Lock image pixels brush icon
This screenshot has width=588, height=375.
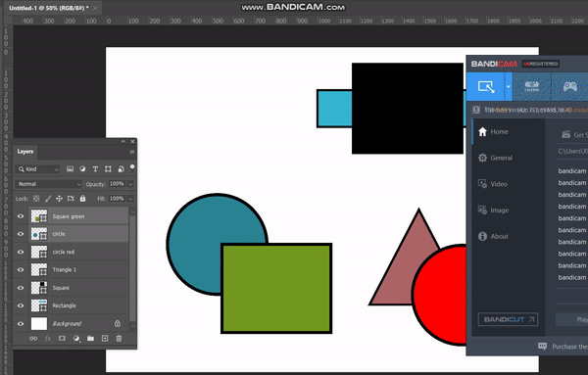click(x=48, y=199)
